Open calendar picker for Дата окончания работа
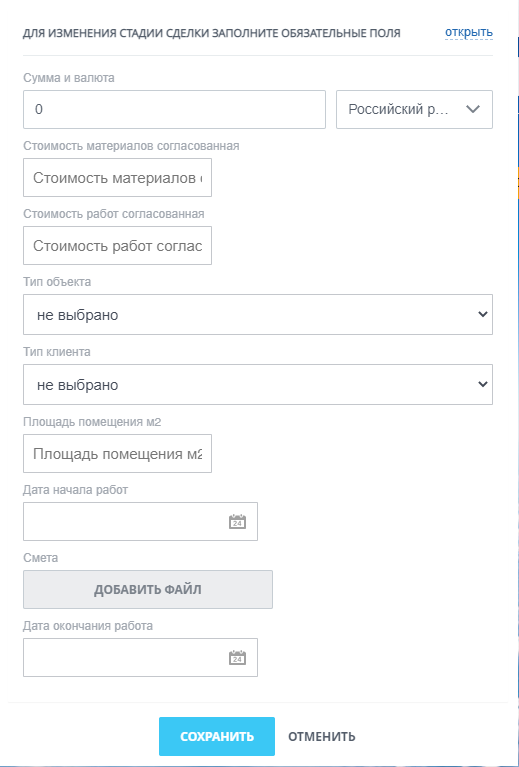 pyautogui.click(x=237, y=657)
